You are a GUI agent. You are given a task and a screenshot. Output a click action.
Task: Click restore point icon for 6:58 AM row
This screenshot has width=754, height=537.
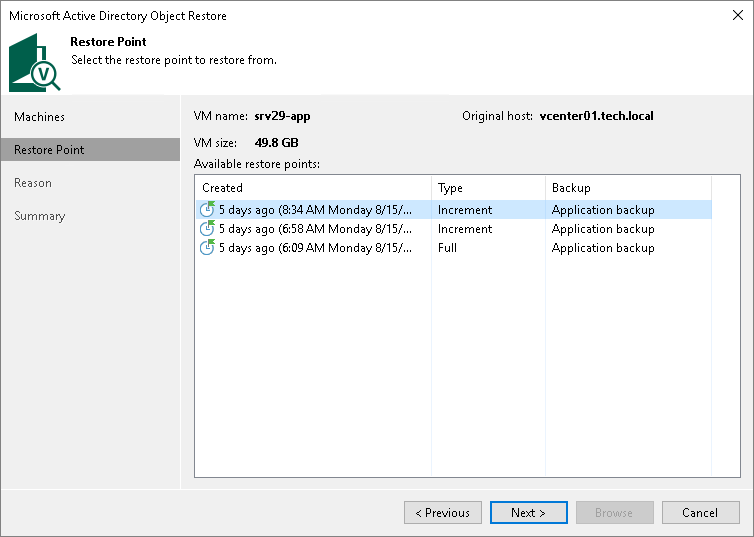207,228
